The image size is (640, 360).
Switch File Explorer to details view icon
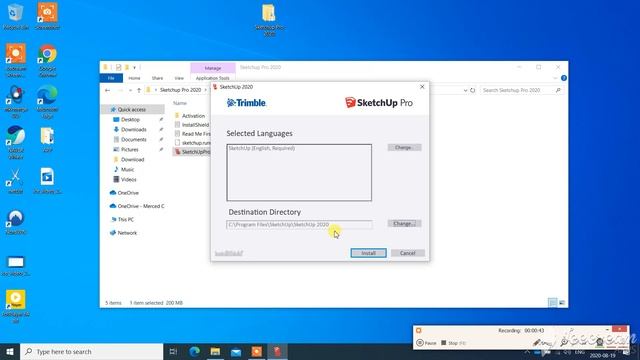[552, 302]
